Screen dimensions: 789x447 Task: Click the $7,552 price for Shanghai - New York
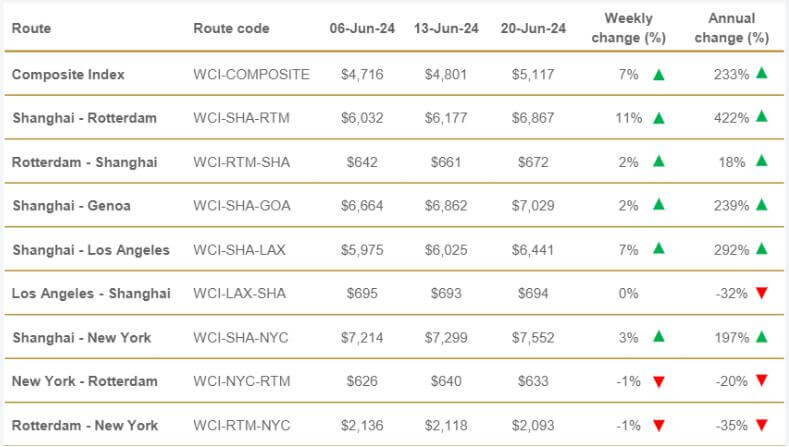click(530, 338)
